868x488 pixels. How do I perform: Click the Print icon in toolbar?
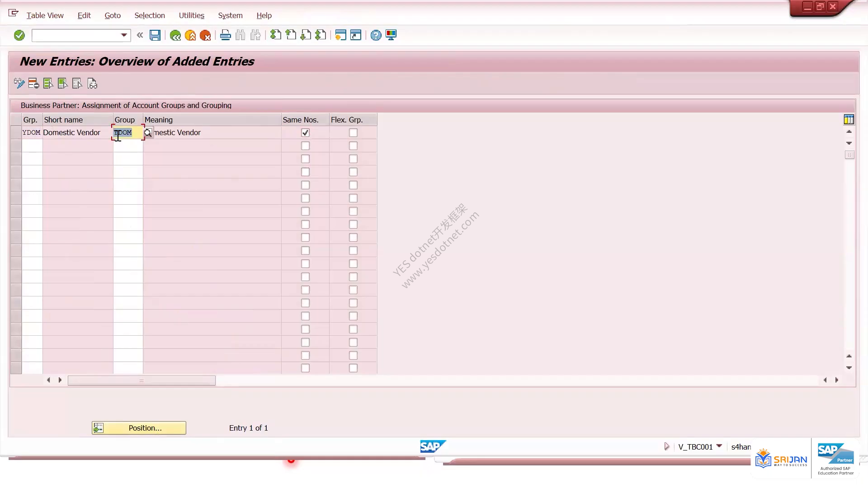click(x=225, y=35)
